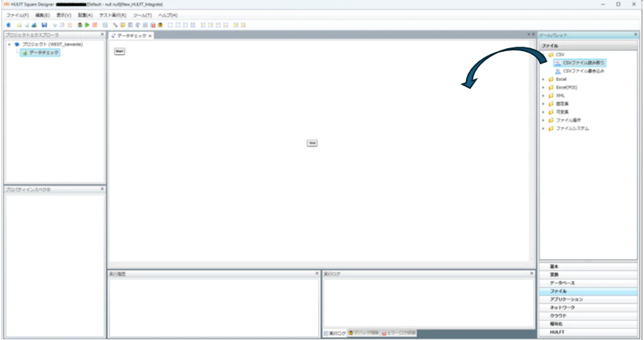Expand the ファイル操作 folder arrow
Viewport: 644px width, 340px height.
point(543,120)
